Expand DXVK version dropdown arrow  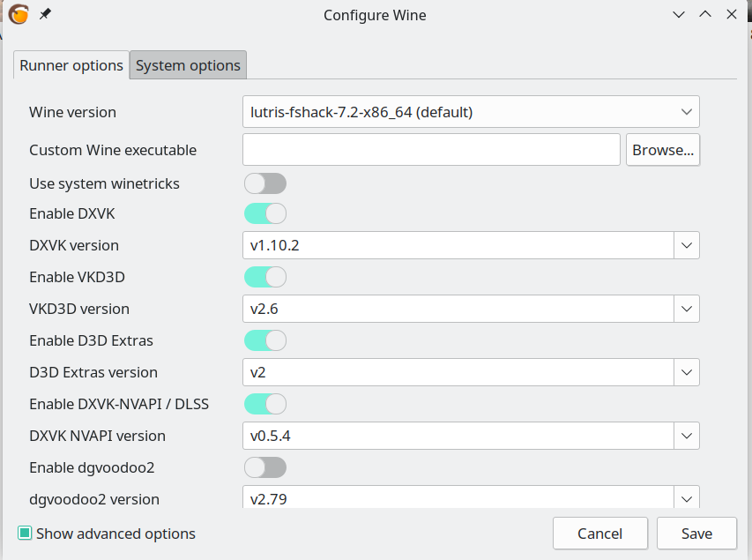click(x=687, y=245)
